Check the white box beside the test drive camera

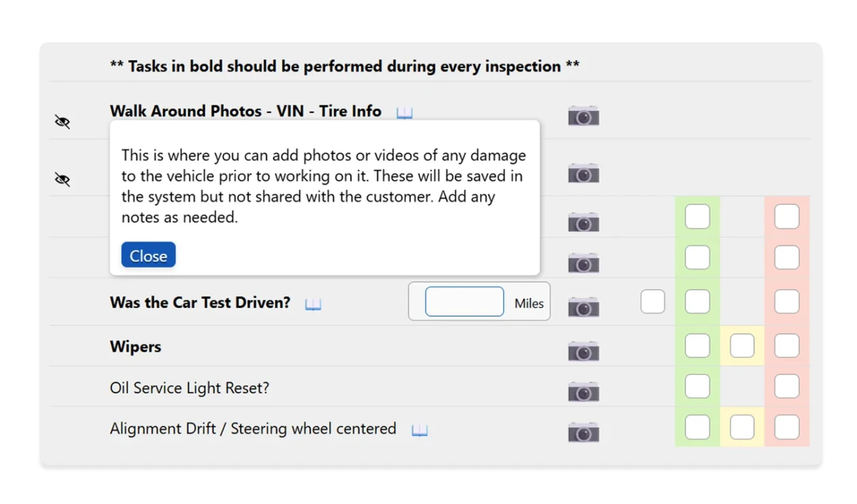tap(652, 301)
